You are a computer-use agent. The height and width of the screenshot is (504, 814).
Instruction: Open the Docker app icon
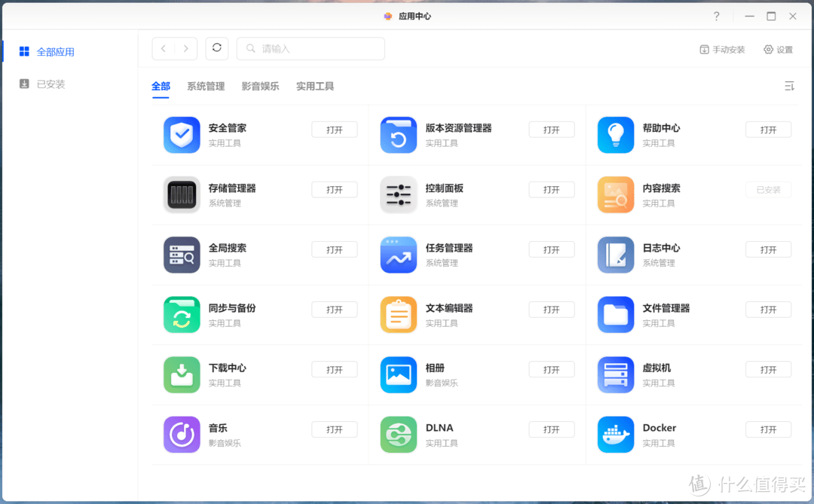616,435
